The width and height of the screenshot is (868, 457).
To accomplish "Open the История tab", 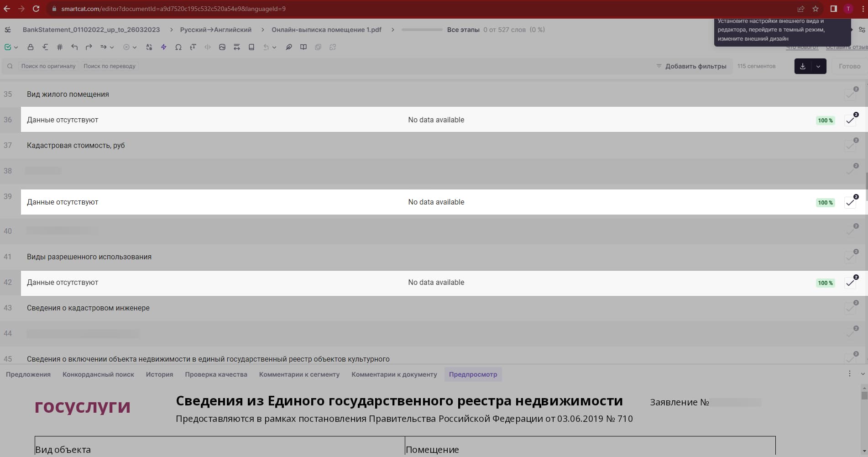I will click(159, 374).
